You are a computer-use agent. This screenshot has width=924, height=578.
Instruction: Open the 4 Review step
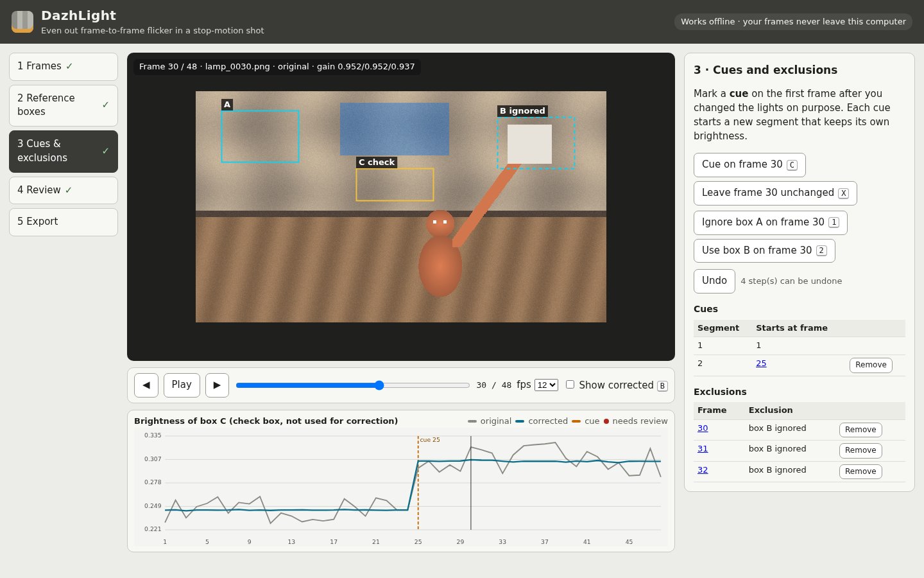click(x=64, y=190)
